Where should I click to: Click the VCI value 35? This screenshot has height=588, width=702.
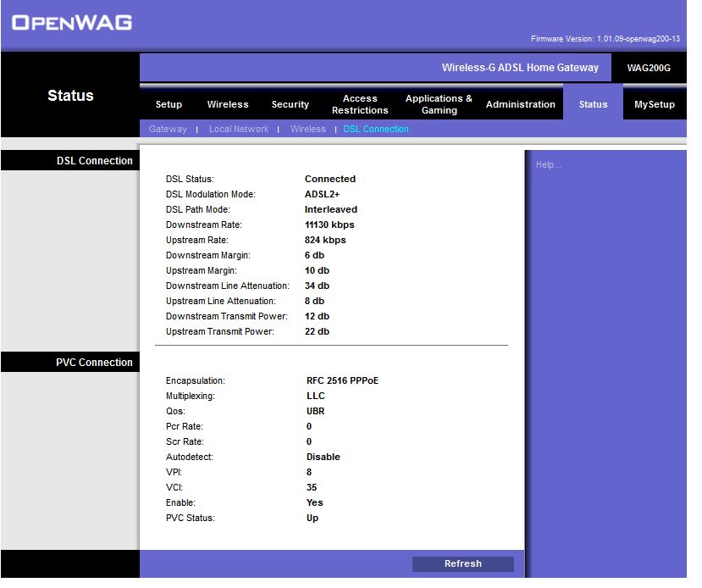click(x=312, y=487)
